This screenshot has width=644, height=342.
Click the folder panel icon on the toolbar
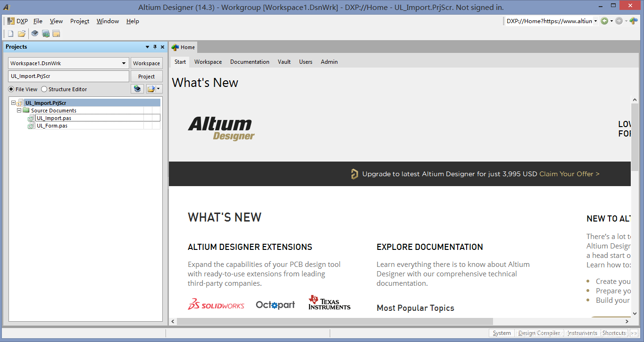point(56,33)
